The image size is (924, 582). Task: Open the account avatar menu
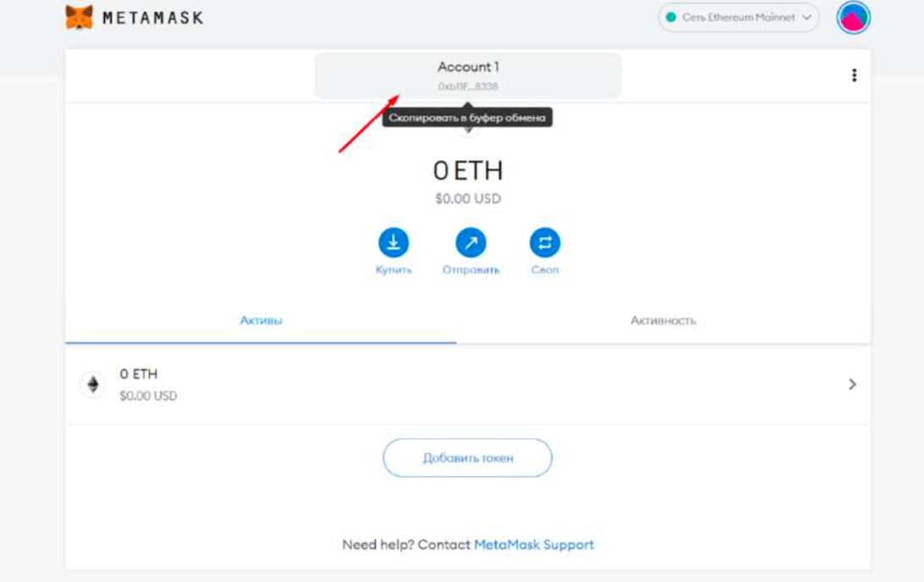tap(853, 18)
